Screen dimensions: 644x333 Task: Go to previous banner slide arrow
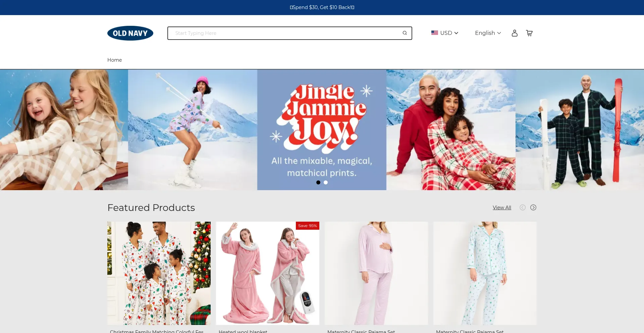9,123
